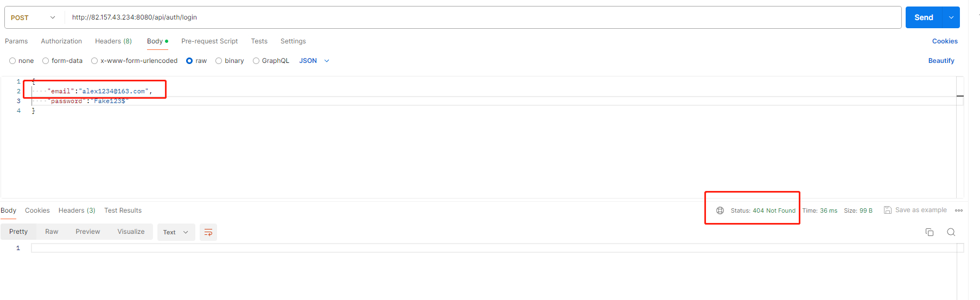Click the Send button
This screenshot has width=980, height=300.
coord(924,17)
